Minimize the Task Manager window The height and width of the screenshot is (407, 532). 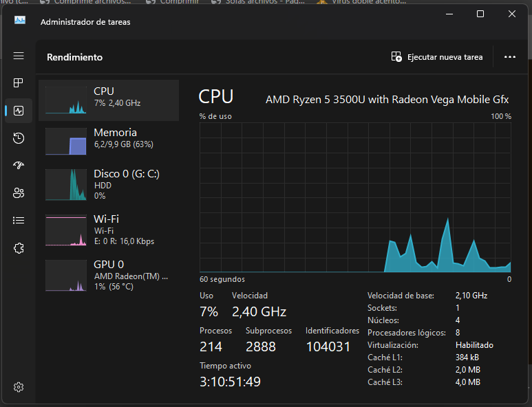(x=449, y=14)
